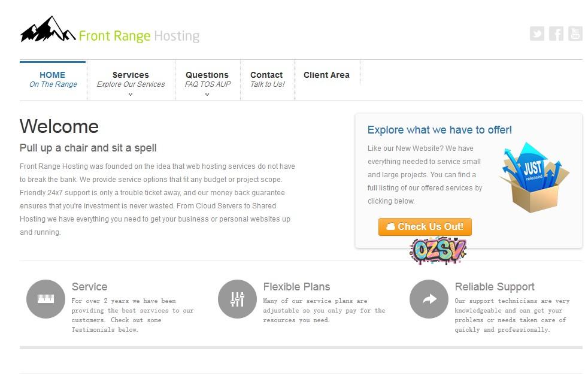Click the Check Us Out! button
Image resolution: width=588 pixels, height=385 pixels.
[425, 227]
